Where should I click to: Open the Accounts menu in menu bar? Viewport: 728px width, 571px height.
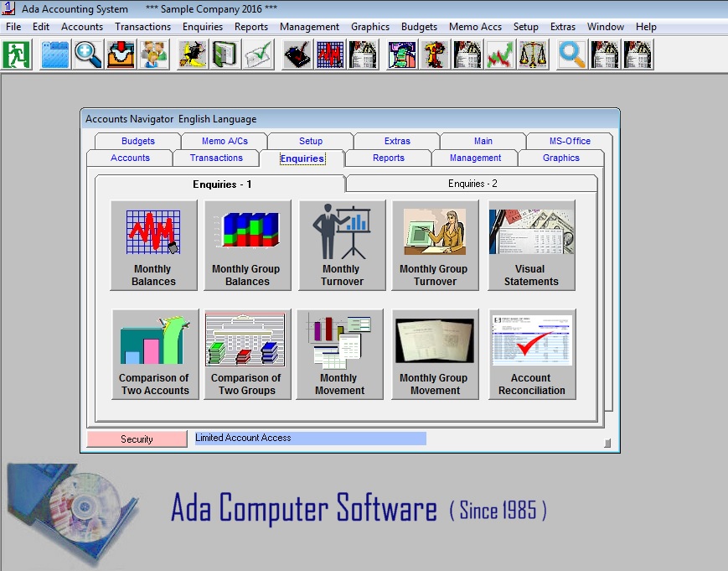coord(82,27)
